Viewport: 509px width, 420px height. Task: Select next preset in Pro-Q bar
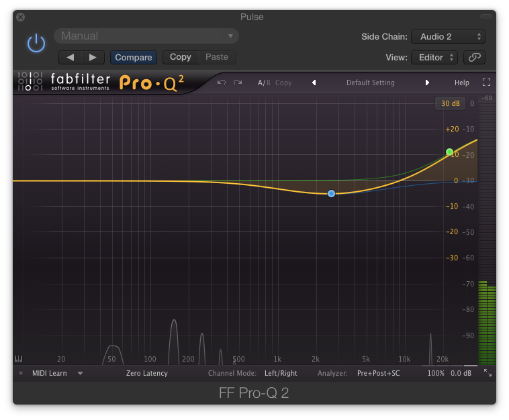coord(427,83)
